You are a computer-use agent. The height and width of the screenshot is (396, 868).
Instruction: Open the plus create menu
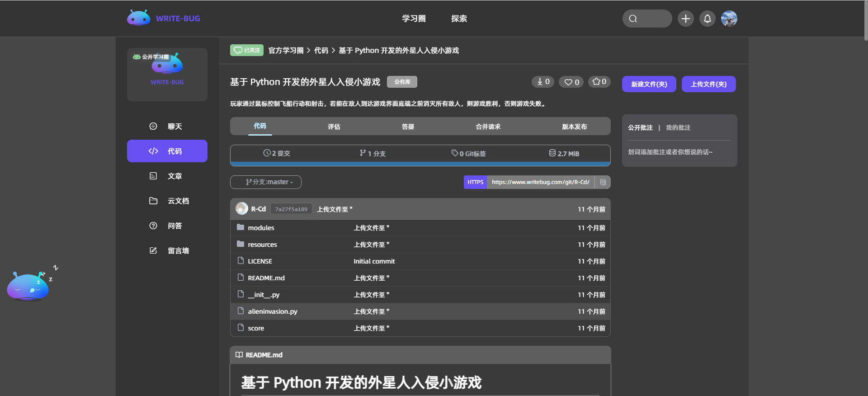(x=686, y=19)
